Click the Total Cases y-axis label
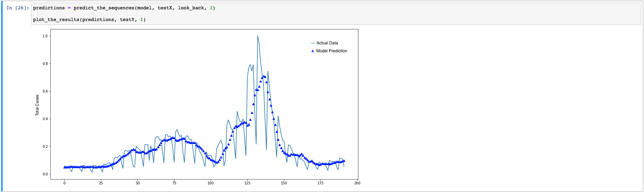This screenshot has width=644, height=193. tap(37, 105)
